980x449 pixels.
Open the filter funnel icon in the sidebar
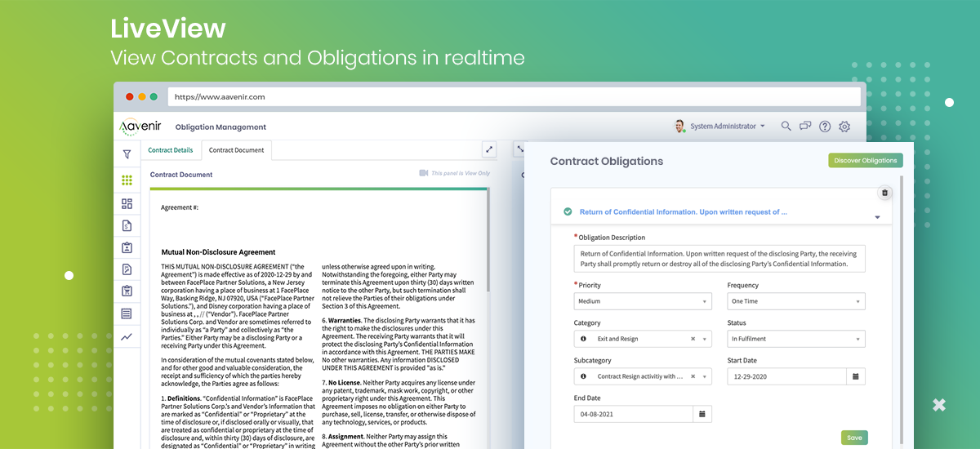pyautogui.click(x=127, y=153)
